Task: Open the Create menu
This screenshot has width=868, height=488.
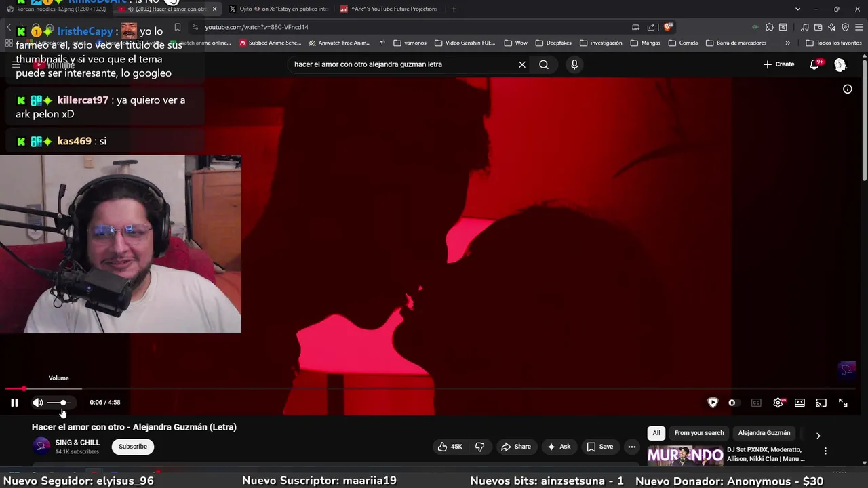Action: tap(778, 64)
